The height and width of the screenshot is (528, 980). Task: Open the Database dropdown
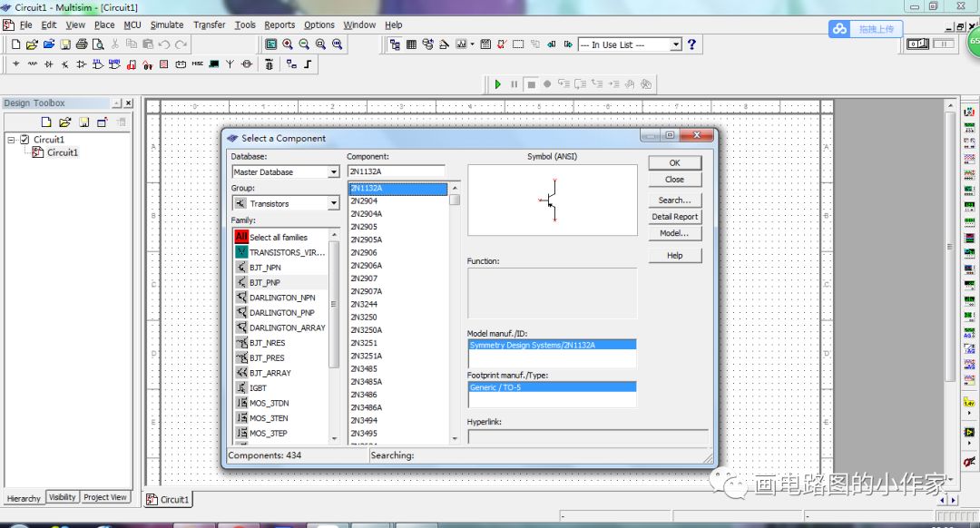(x=333, y=171)
